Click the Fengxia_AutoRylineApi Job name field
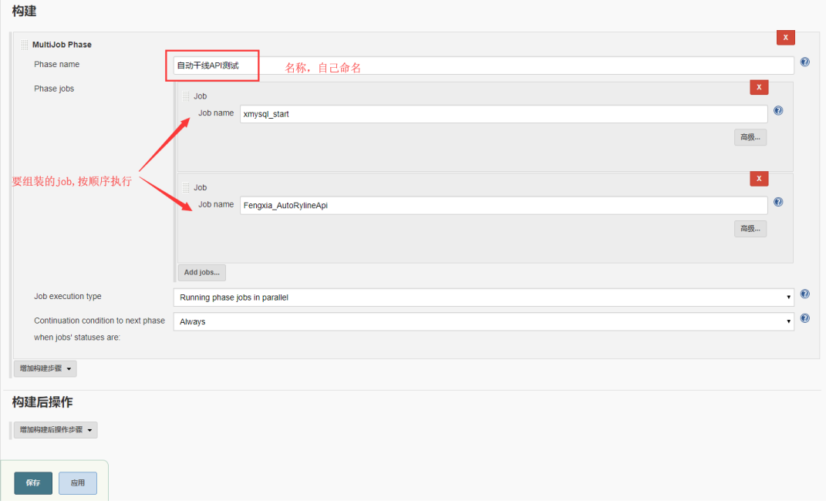The height and width of the screenshot is (504, 826). [504, 206]
